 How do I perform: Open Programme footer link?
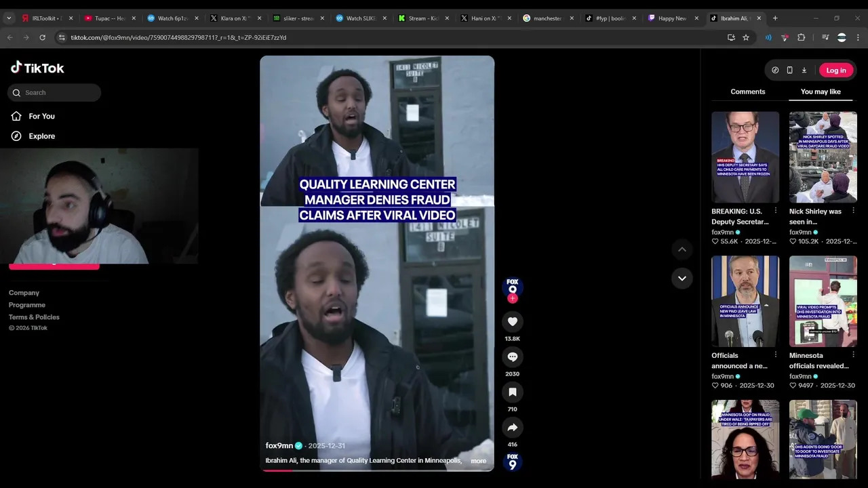pyautogui.click(x=27, y=305)
